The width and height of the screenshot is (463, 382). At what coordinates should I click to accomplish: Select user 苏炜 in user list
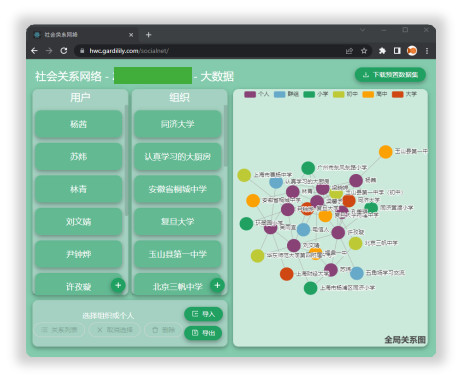click(78, 157)
